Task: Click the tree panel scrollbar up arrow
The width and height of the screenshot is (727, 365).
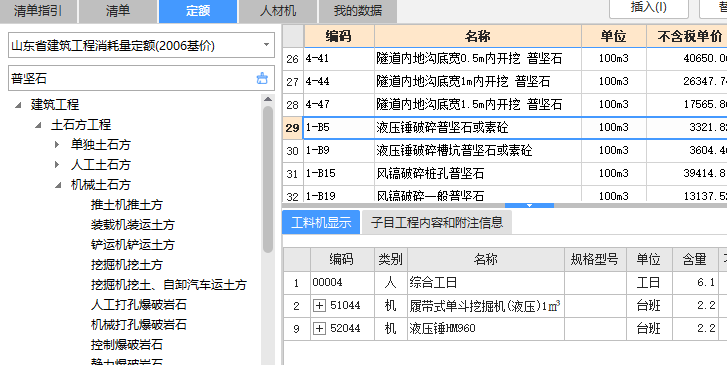Action: tap(268, 99)
